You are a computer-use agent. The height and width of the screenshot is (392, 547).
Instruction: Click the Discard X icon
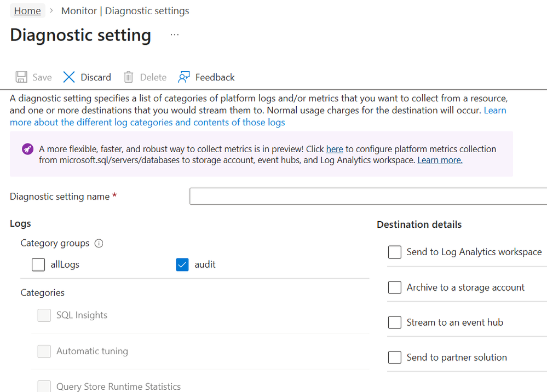tap(69, 77)
